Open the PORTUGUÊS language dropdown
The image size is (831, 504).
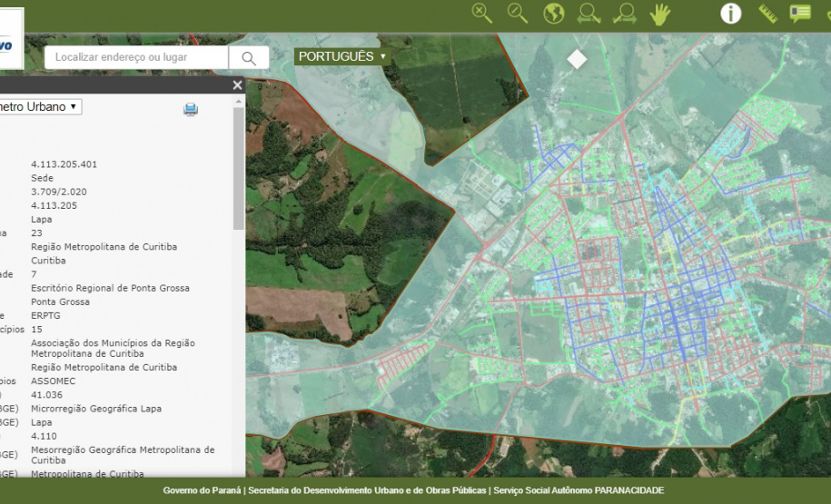point(342,56)
